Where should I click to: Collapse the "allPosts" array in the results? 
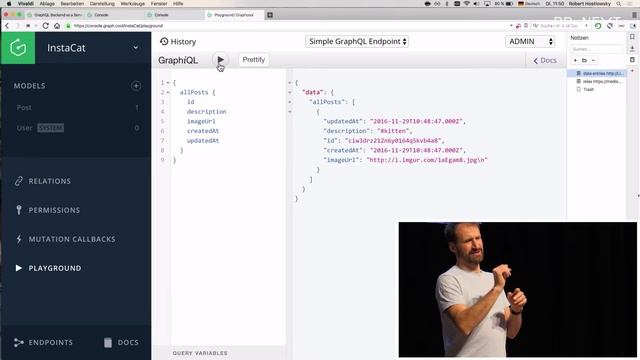(290, 102)
